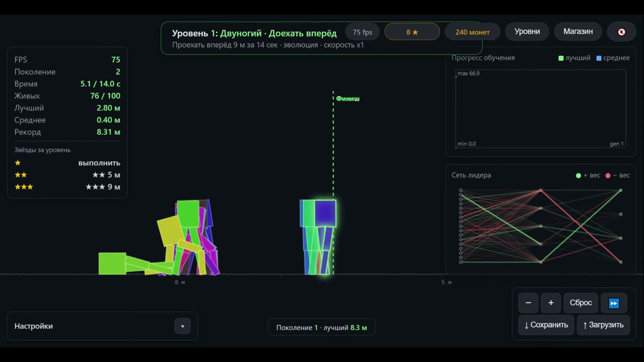Click the Сеть лидера network diagram

pos(541,226)
